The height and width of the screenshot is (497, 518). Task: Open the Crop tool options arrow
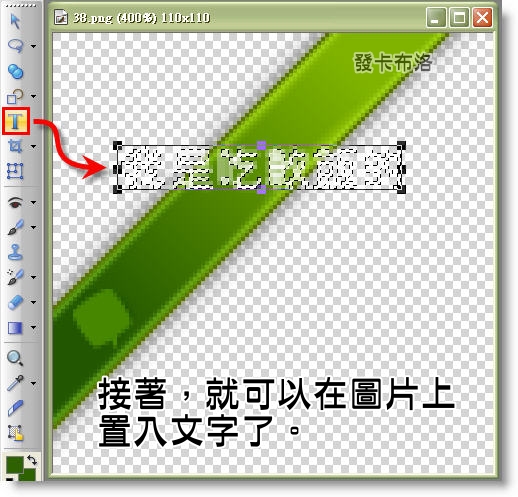pyautogui.click(x=33, y=146)
